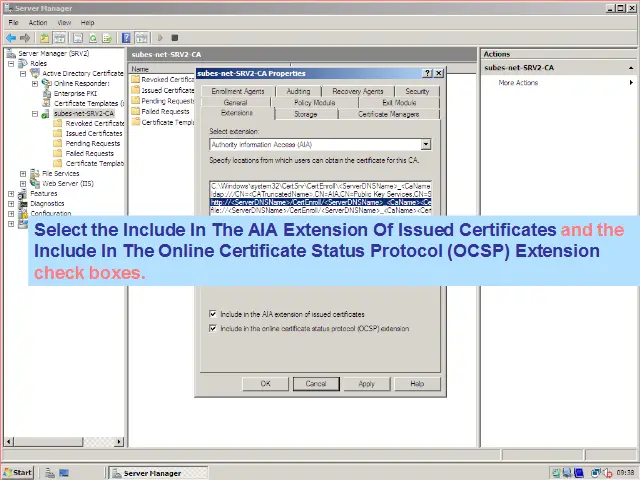Open the Select extension dropdown
The image size is (640, 480).
(425, 144)
